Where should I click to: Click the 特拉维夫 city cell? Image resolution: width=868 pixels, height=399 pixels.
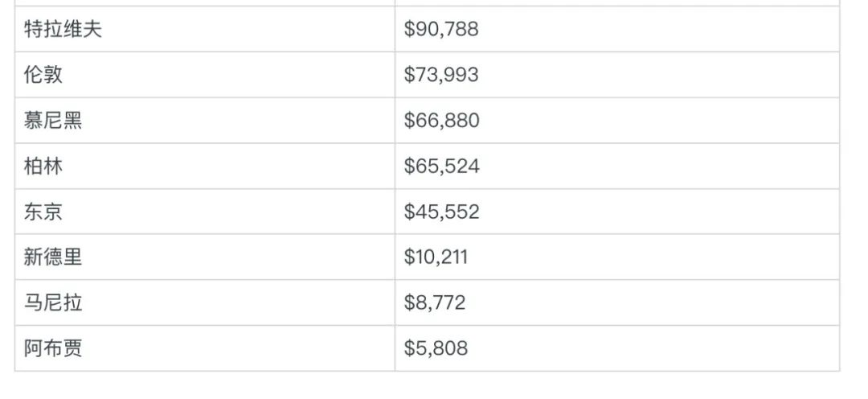(x=63, y=30)
